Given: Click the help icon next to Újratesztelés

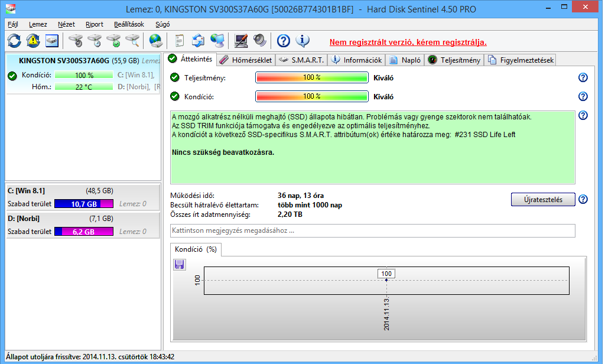Looking at the screenshot, I should coord(583,200).
